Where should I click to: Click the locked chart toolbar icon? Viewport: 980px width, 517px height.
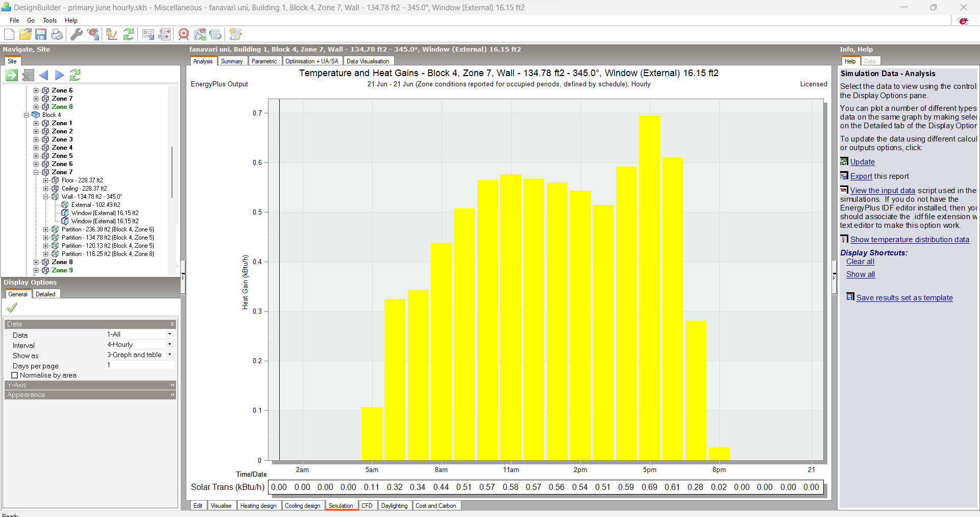click(112, 34)
